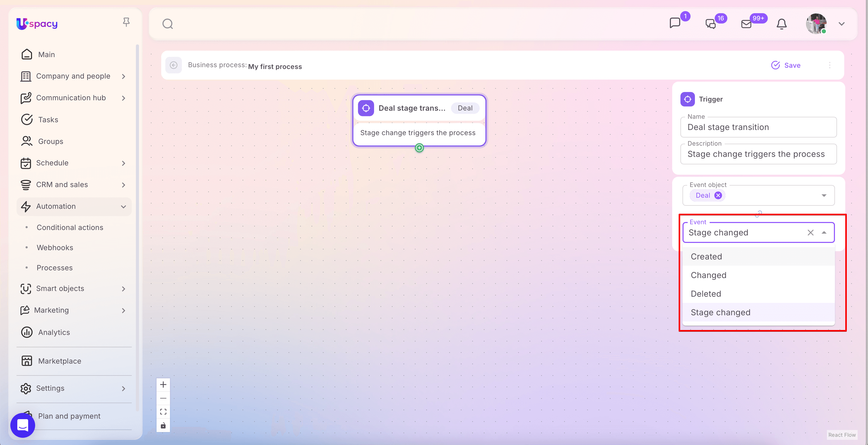Click the green plus node connector
The image size is (868, 445).
tap(419, 148)
